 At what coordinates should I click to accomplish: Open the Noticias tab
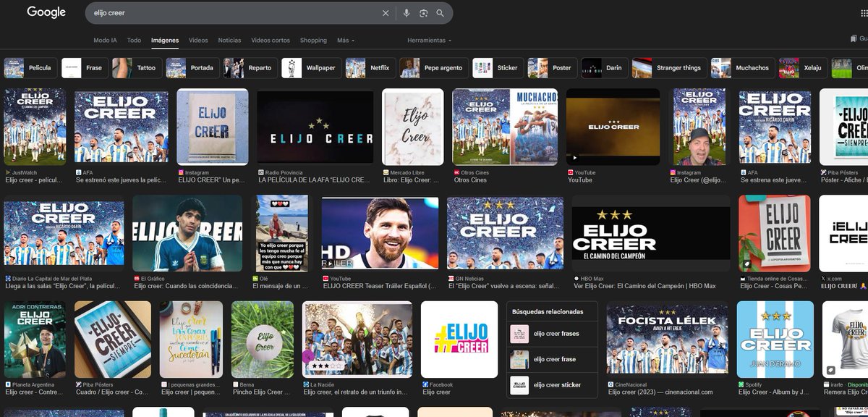[229, 41]
